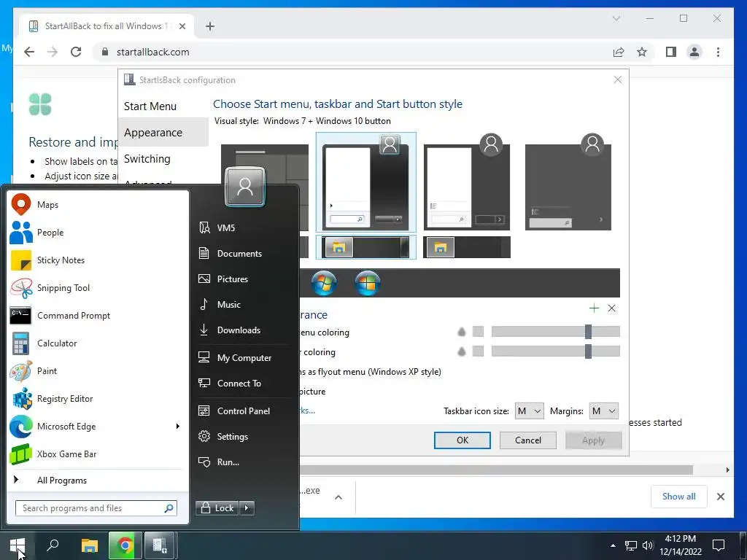Click Connect To entry
The height and width of the screenshot is (560, 747).
244,384
